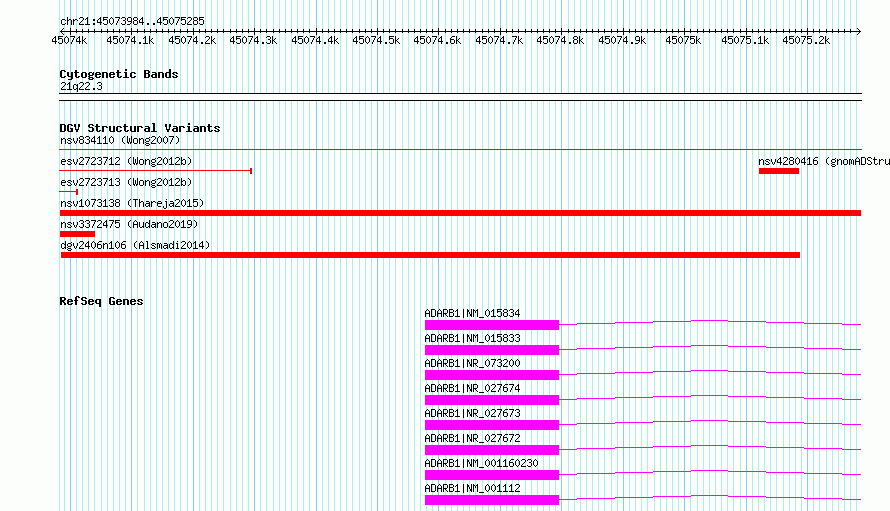Click the thin red line of esv2723712
The width and height of the screenshot is (890, 511).
coord(156,170)
